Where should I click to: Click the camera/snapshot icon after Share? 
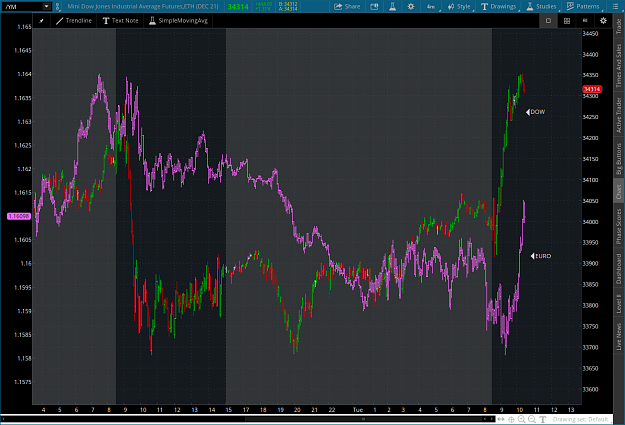pyautogui.click(x=374, y=6)
